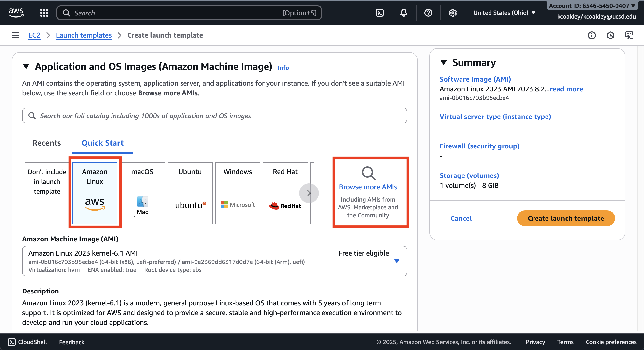Open the United States (Ohio) region dropdown

(504, 13)
